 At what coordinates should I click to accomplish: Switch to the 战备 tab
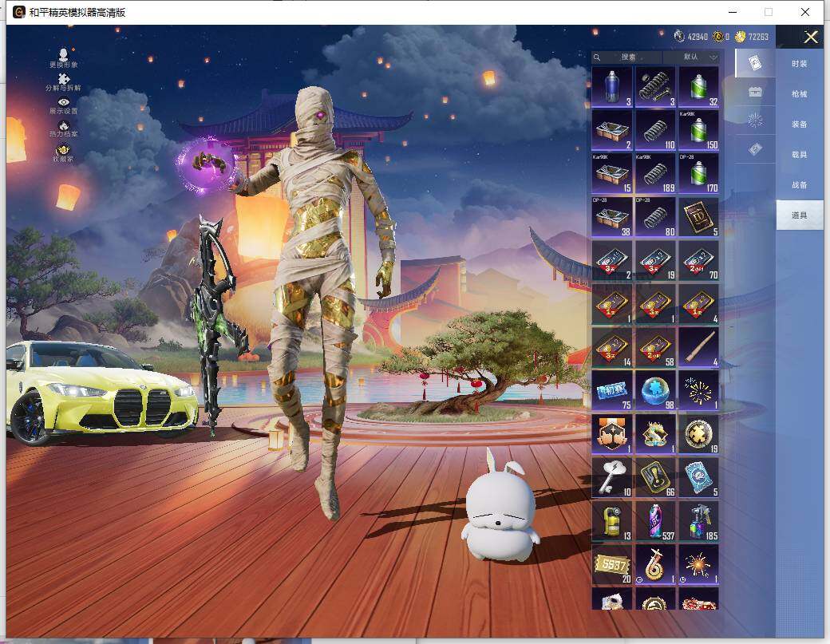pyautogui.click(x=800, y=184)
